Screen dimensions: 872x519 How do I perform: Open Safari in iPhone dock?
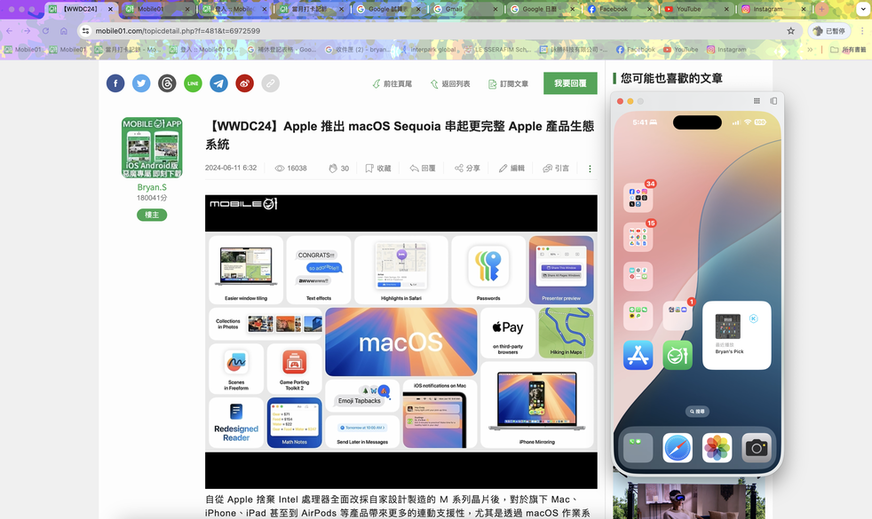pos(677,448)
